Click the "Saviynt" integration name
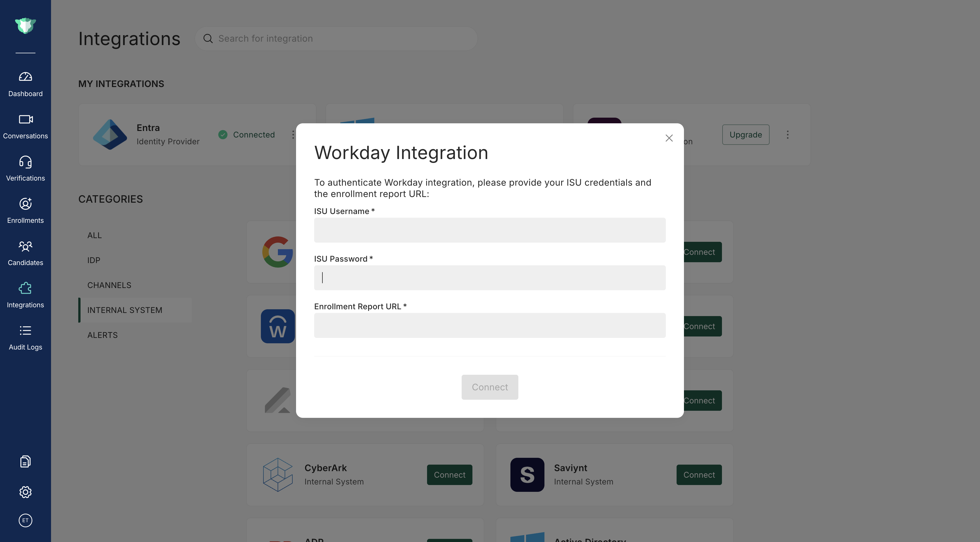 pos(570,468)
